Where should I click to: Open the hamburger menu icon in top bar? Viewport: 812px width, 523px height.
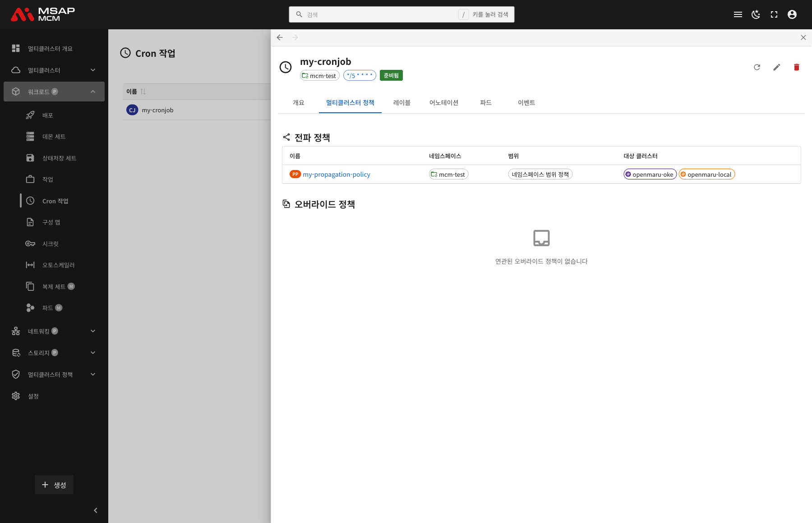(738, 14)
